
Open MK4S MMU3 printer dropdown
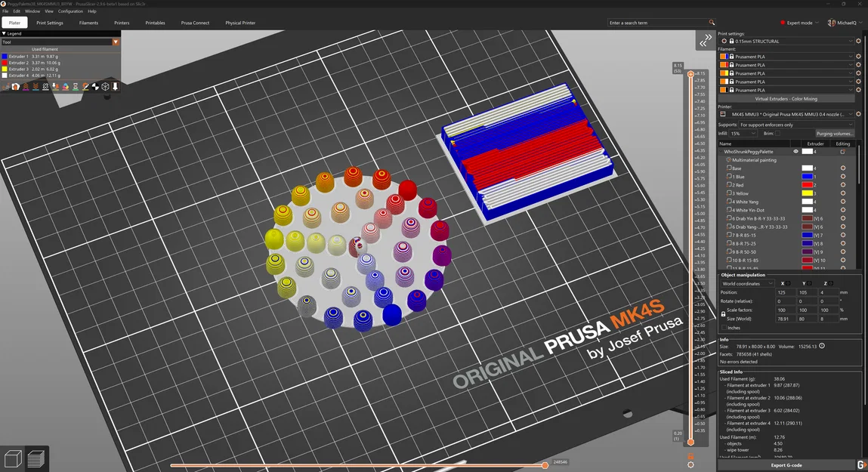(786, 114)
